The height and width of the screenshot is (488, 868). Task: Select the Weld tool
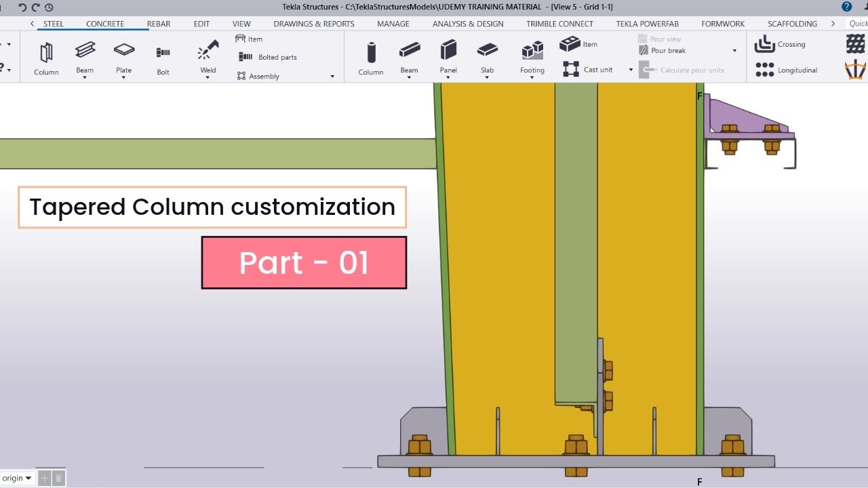point(208,57)
